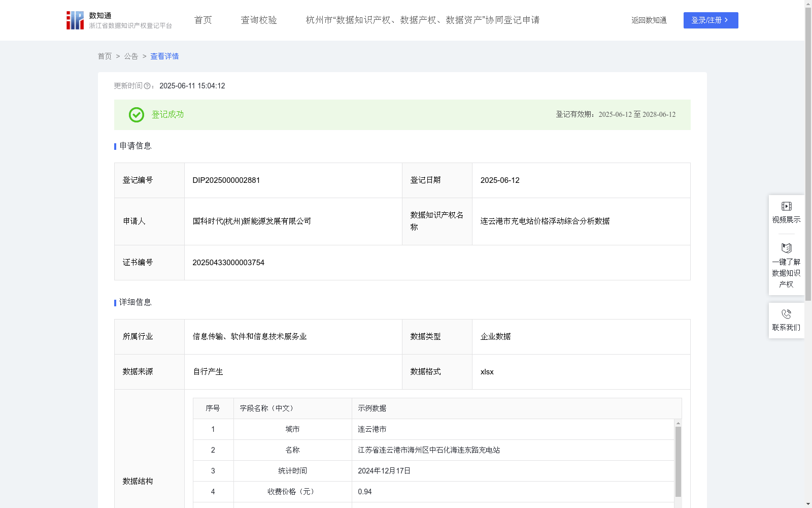Click the 登录/注册 button
Viewport: 812px width, 508px height.
710,20
